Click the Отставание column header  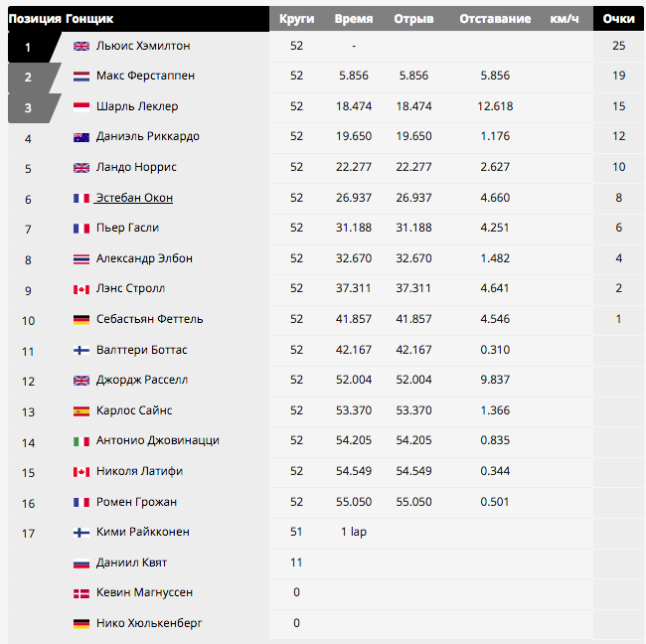[x=495, y=19]
